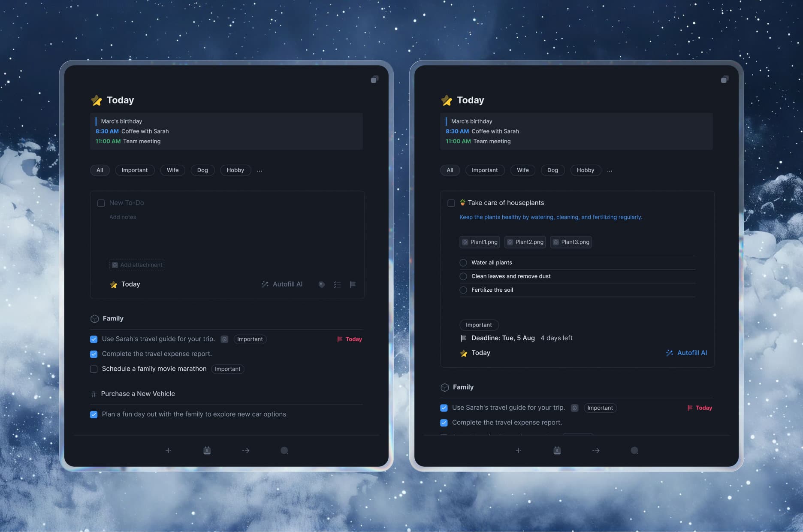The image size is (803, 532).
Task: Mark Water all plants subtask done
Action: coord(463,263)
